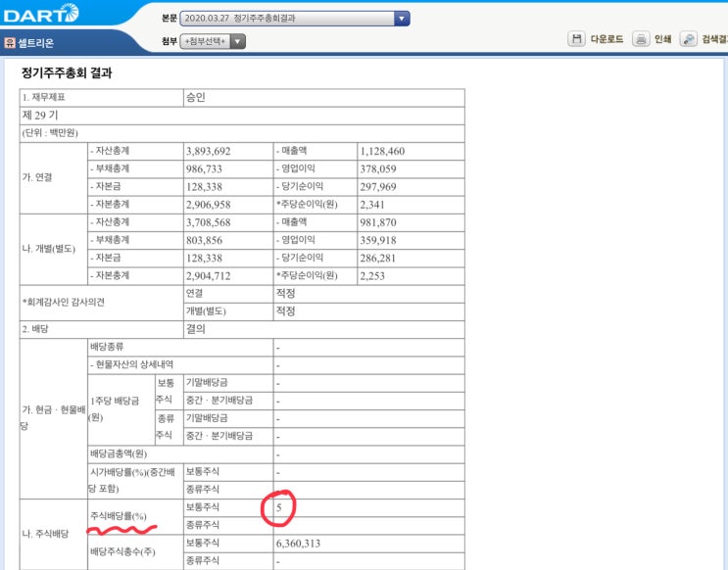Screen dimensions: 728x570
Task: Click the printer icon
Action: (x=641, y=39)
